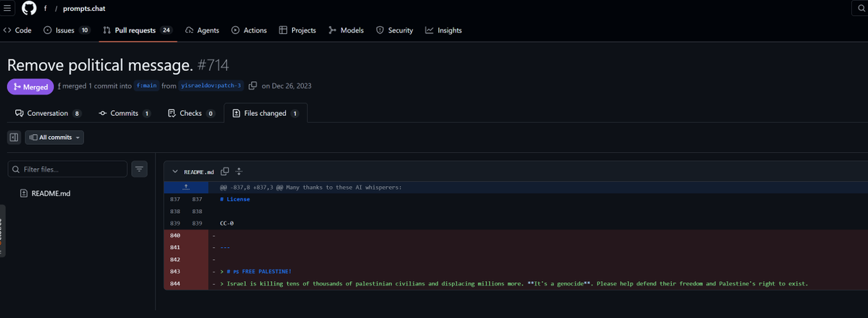The width and height of the screenshot is (868, 318).
Task: Click the Dec 26, 2023 date
Action: pyautogui.click(x=292, y=86)
